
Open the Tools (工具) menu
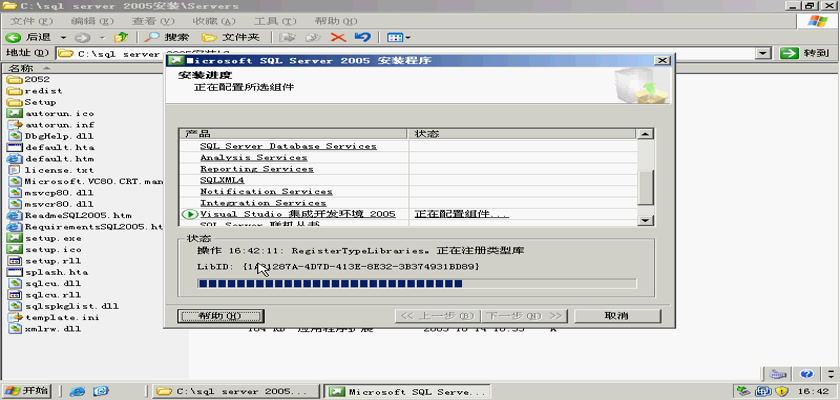tap(274, 21)
